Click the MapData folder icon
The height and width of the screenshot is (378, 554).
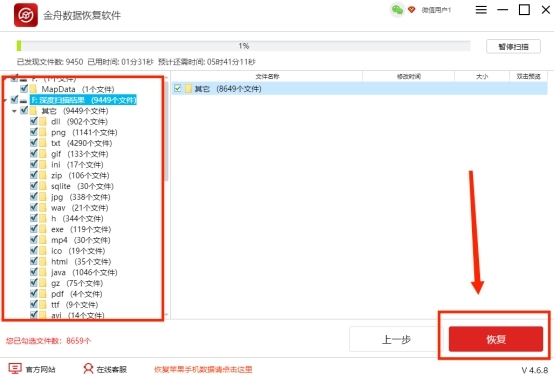click(x=34, y=89)
